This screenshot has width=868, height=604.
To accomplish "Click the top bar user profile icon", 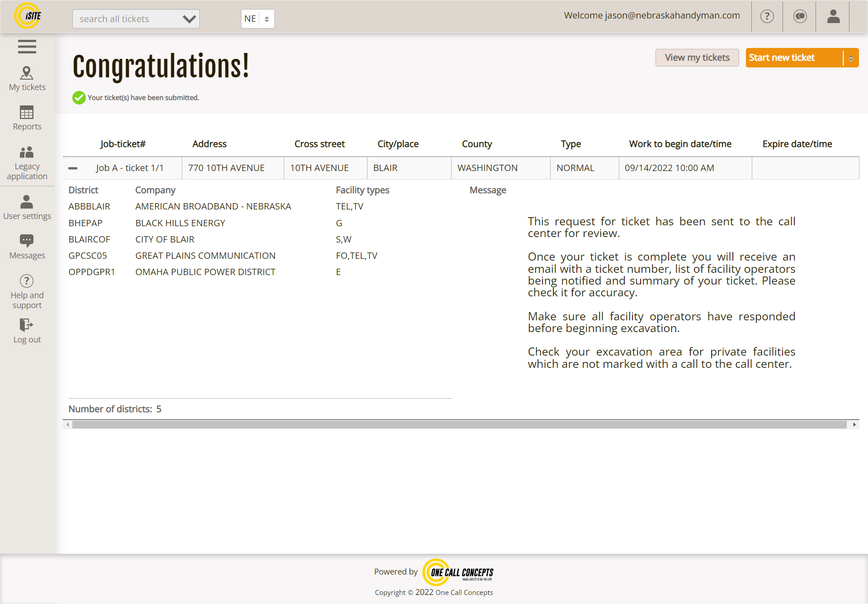I will click(833, 16).
